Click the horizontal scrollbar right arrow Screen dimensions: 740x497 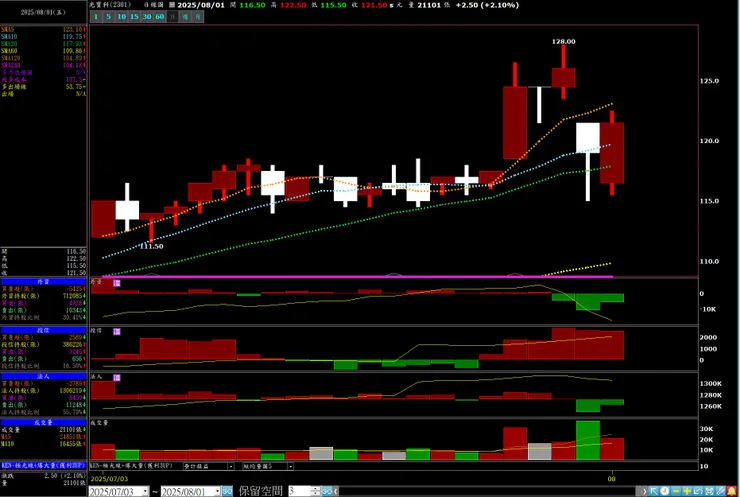(x=644, y=491)
